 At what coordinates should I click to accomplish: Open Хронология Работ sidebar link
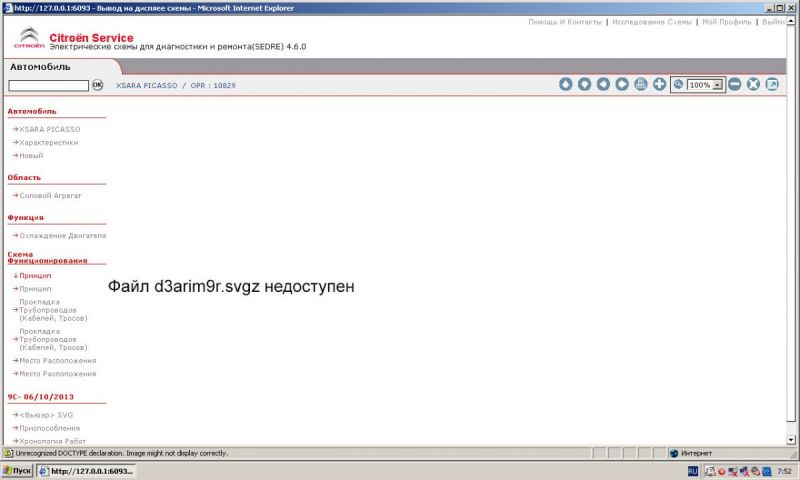point(53,441)
